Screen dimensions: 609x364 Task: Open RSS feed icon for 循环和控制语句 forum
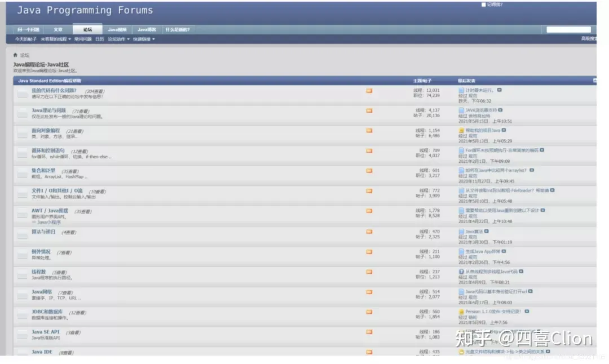369,151
